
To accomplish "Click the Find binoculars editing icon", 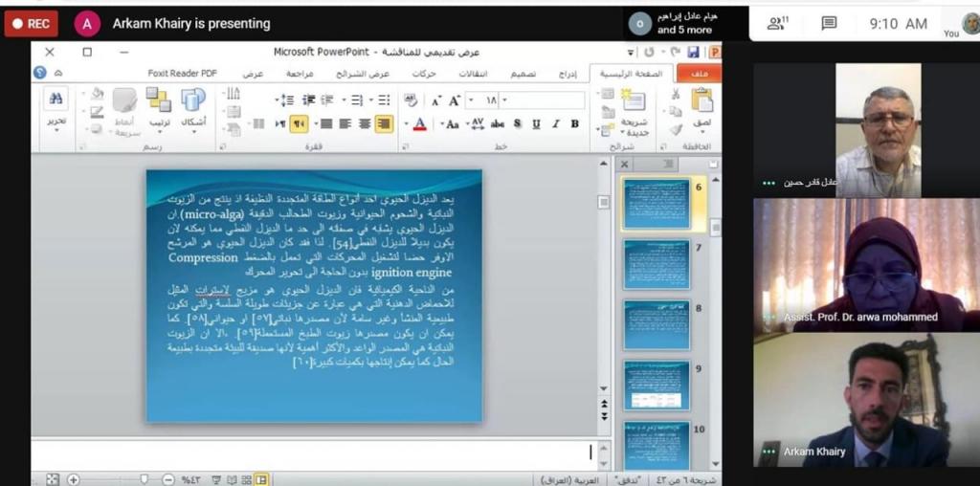I will pyautogui.click(x=56, y=99).
